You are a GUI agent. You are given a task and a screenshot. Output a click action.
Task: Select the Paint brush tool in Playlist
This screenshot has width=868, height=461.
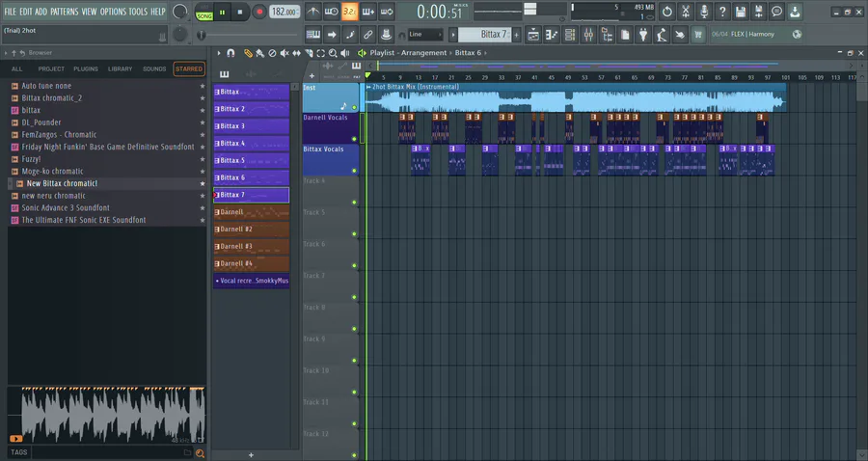tap(259, 53)
